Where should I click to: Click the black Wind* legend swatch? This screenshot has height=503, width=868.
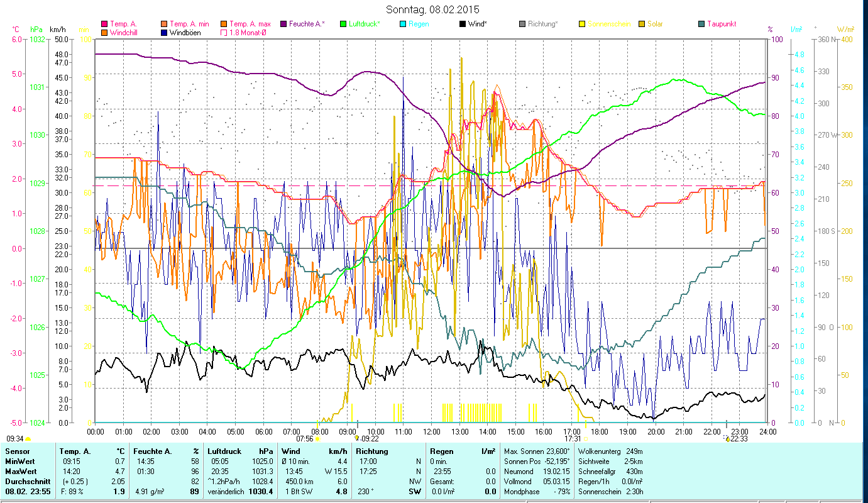463,24
